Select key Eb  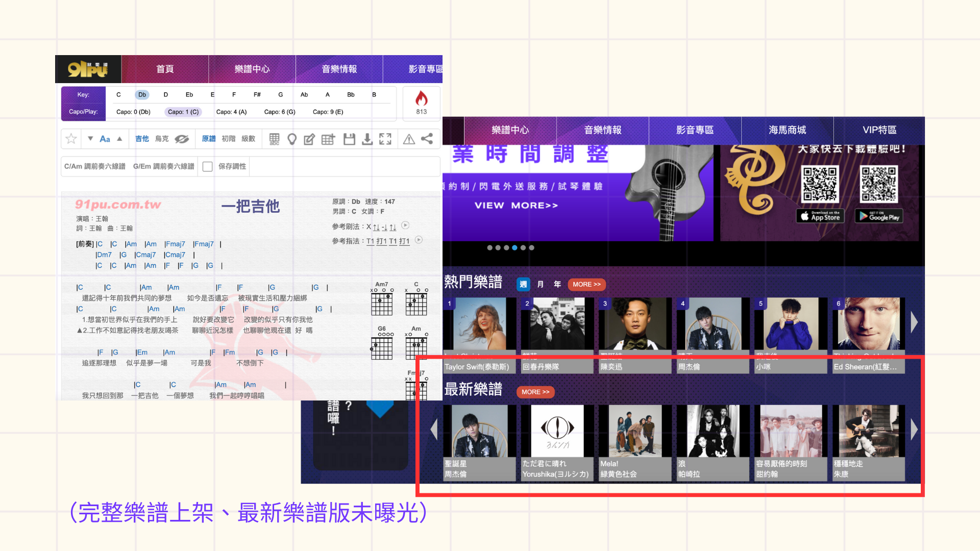tap(189, 94)
